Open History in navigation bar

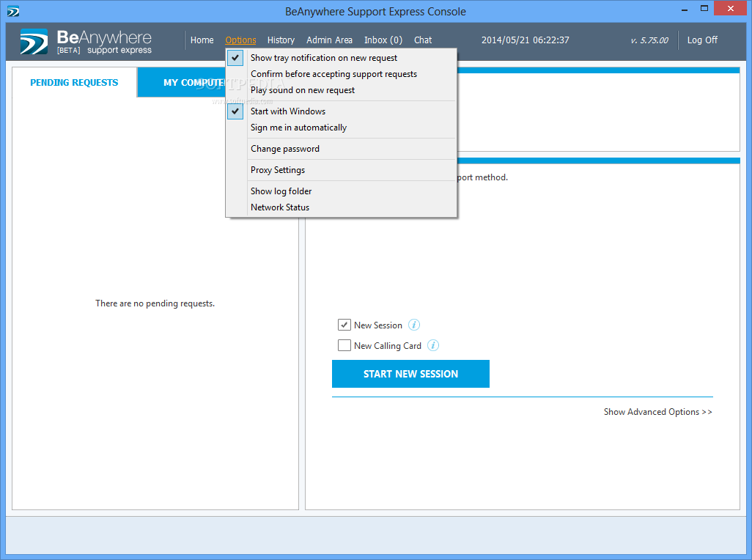click(281, 40)
